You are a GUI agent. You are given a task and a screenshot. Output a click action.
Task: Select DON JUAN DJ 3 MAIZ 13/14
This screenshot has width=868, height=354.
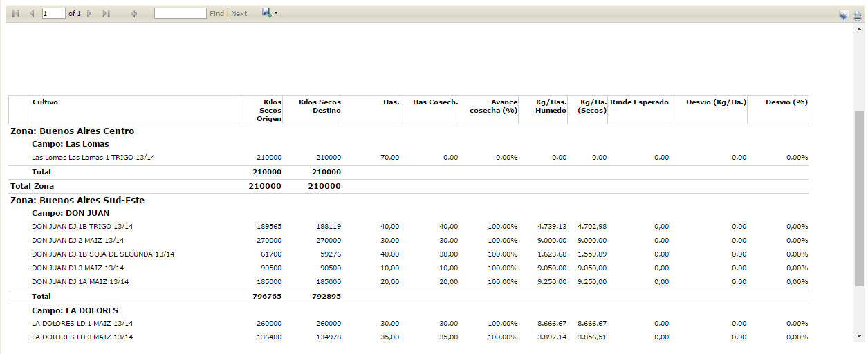pyautogui.click(x=77, y=268)
